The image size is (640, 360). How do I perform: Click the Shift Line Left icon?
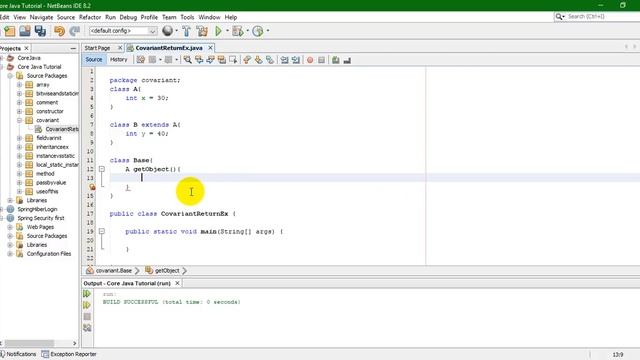(x=284, y=60)
